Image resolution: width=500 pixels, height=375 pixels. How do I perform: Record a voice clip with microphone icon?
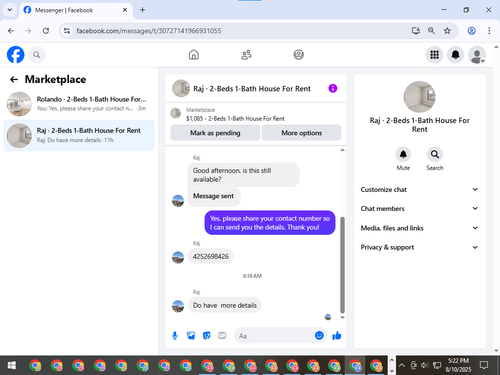click(x=175, y=335)
